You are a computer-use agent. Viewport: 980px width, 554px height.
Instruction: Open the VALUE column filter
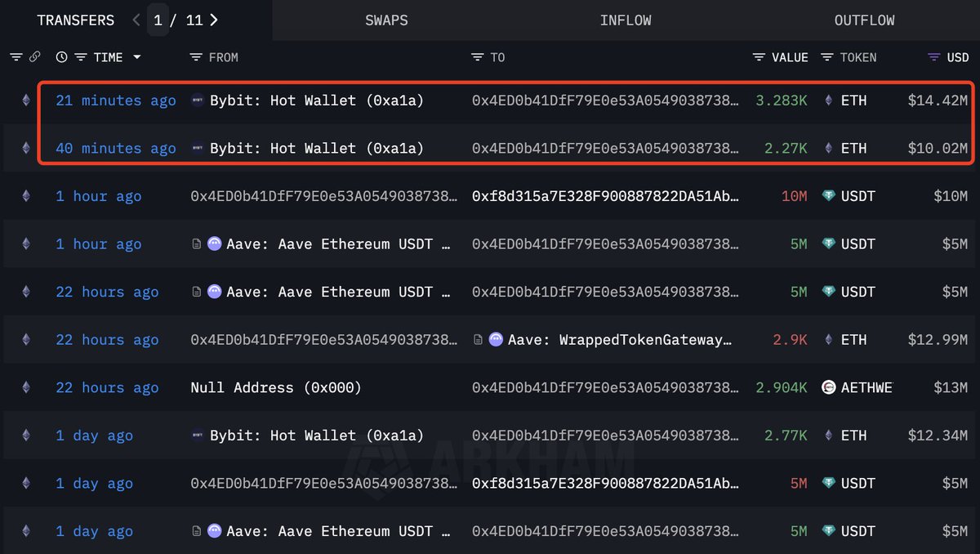tap(759, 57)
